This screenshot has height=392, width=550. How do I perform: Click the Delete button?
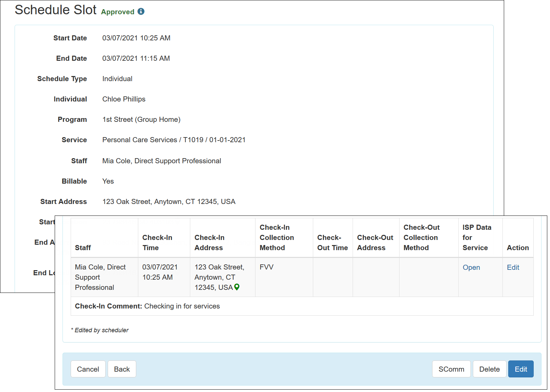point(490,369)
